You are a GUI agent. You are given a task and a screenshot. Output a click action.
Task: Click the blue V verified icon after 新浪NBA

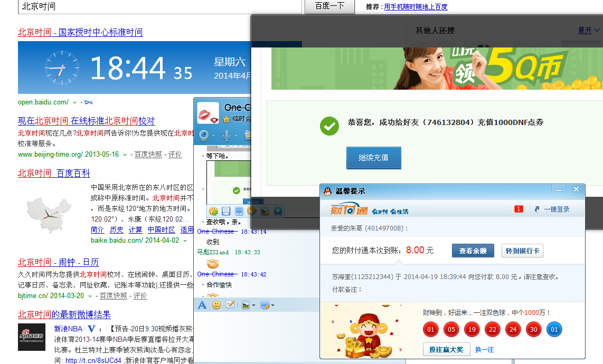(91, 329)
